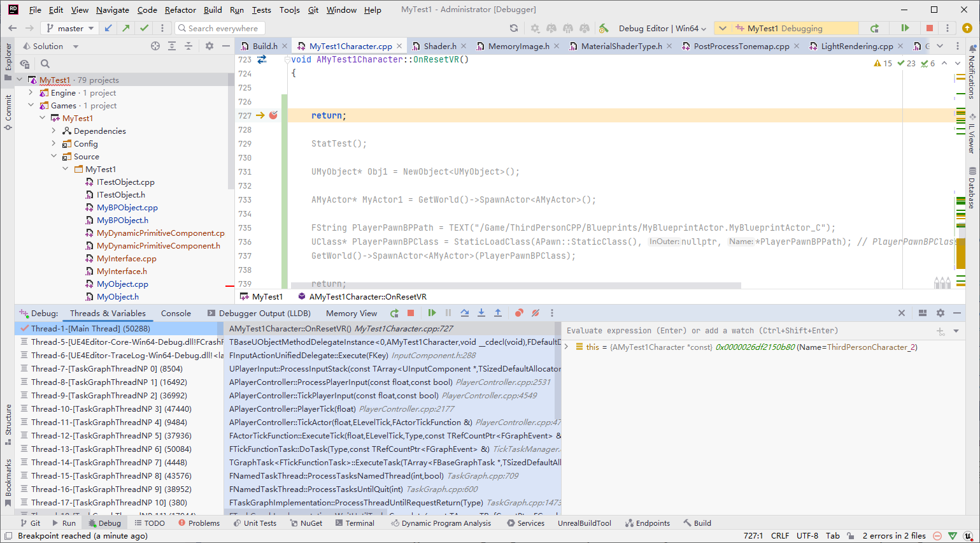Screen dimensions: 980x543
Task: Click '2 errors in 2 files' status
Action: tap(894, 535)
